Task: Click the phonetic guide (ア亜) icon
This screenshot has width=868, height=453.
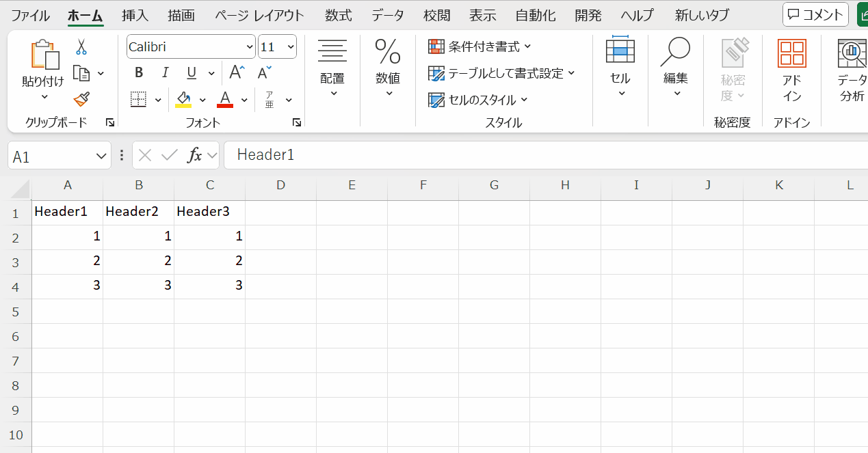Action: coord(269,100)
